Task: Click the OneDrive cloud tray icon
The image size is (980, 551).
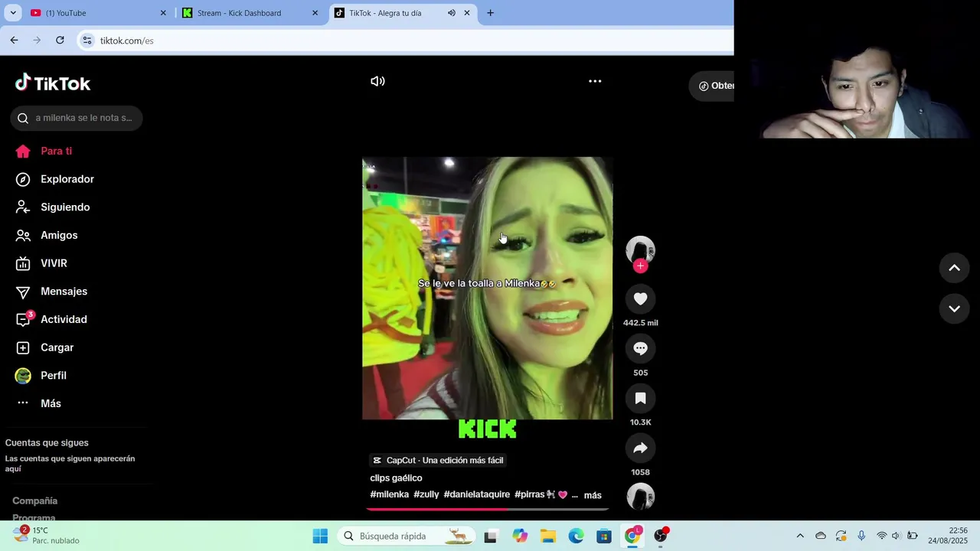Action: click(x=821, y=536)
